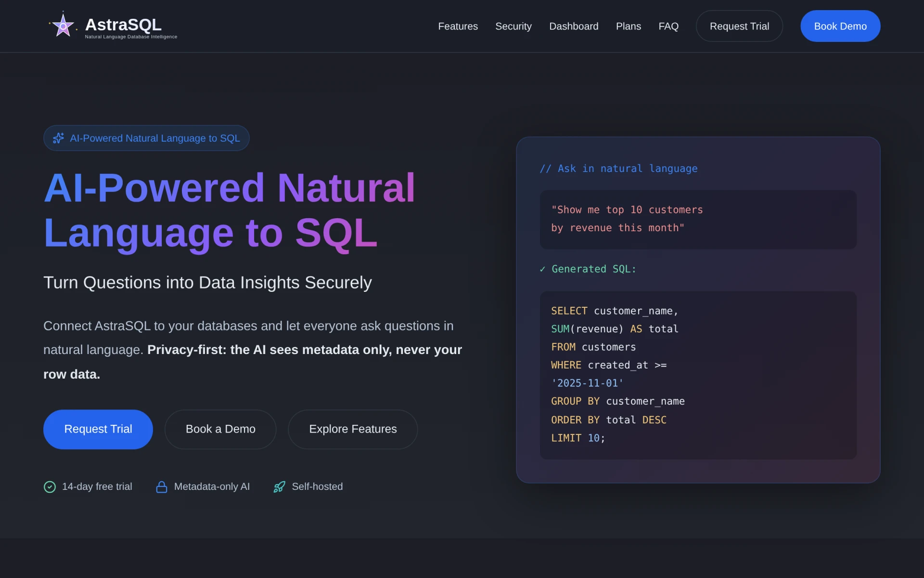Click the checkmark before Generated SQL
The width and height of the screenshot is (924, 578).
[542, 269]
